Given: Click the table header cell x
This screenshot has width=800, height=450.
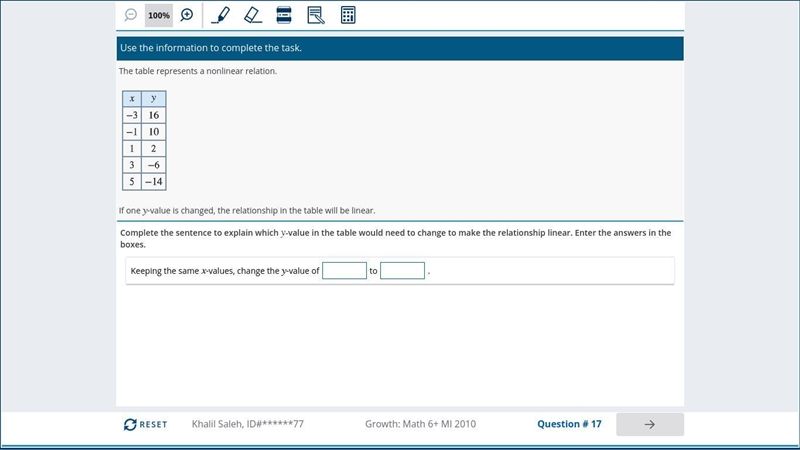Looking at the screenshot, I should 132,98.
